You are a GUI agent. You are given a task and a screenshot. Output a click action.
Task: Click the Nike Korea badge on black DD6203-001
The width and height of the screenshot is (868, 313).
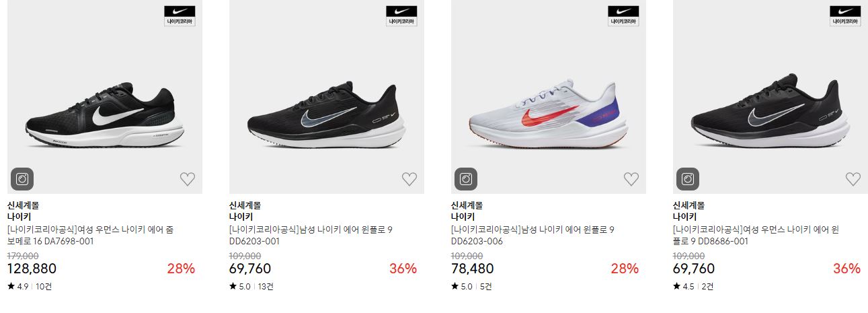click(401, 16)
